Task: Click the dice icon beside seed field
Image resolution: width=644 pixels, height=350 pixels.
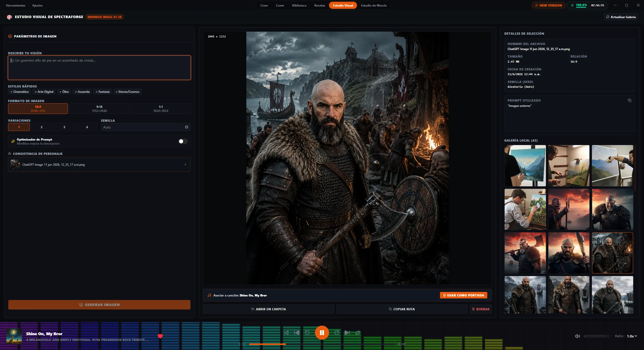Action: coord(187,127)
